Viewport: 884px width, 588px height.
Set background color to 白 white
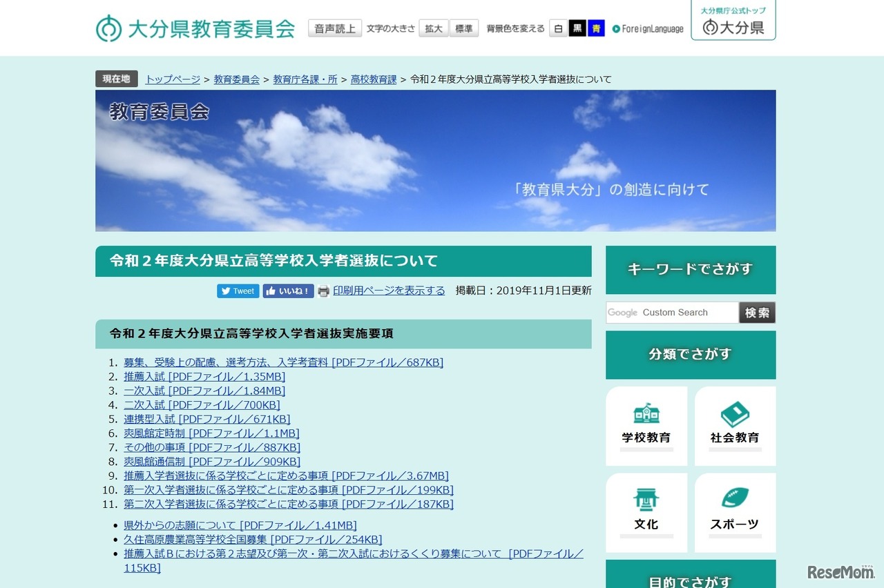tap(558, 28)
